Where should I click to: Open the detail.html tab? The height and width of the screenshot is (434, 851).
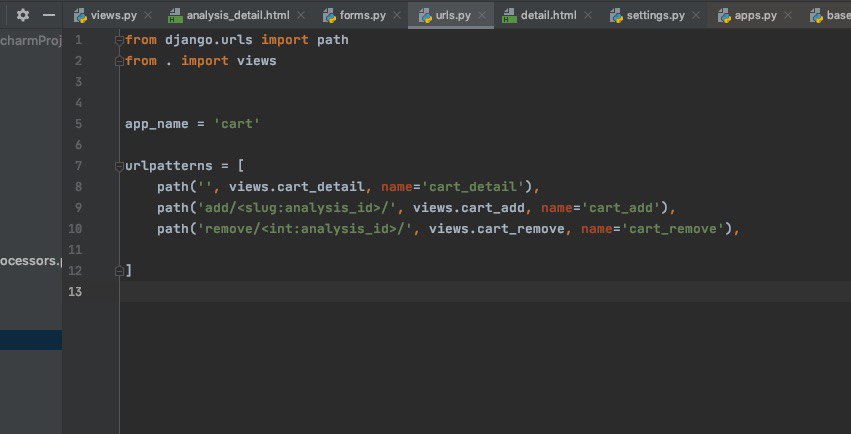(548, 15)
